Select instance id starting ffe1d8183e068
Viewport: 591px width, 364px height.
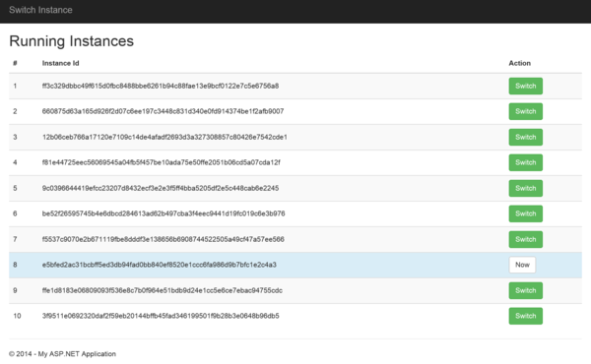(163, 290)
